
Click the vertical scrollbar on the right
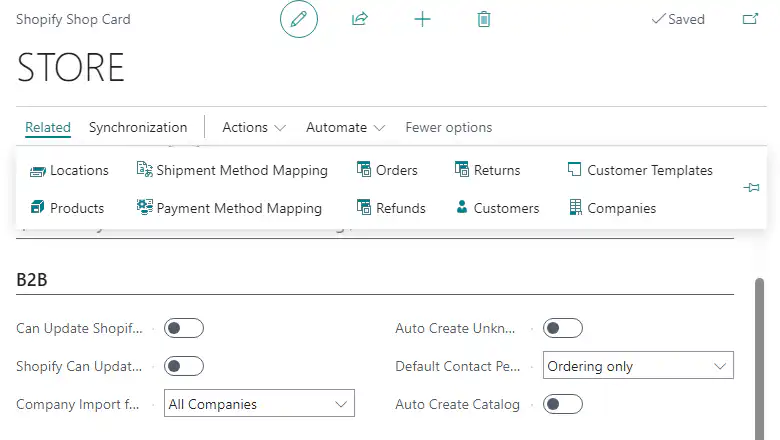[758, 350]
